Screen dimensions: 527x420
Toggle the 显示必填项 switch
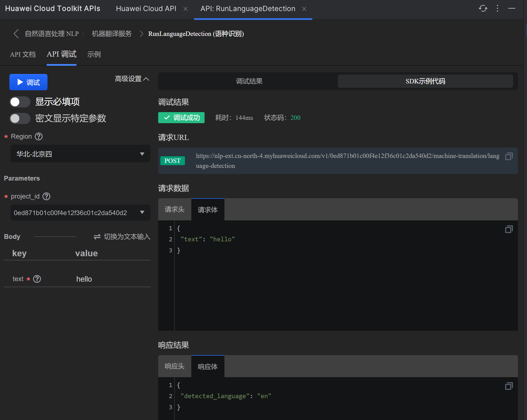pos(20,102)
